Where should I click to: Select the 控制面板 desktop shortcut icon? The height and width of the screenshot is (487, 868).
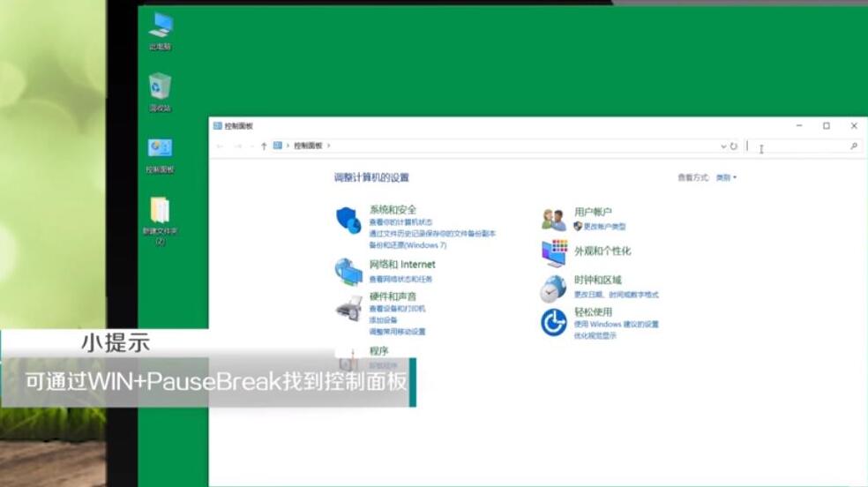coord(160,148)
